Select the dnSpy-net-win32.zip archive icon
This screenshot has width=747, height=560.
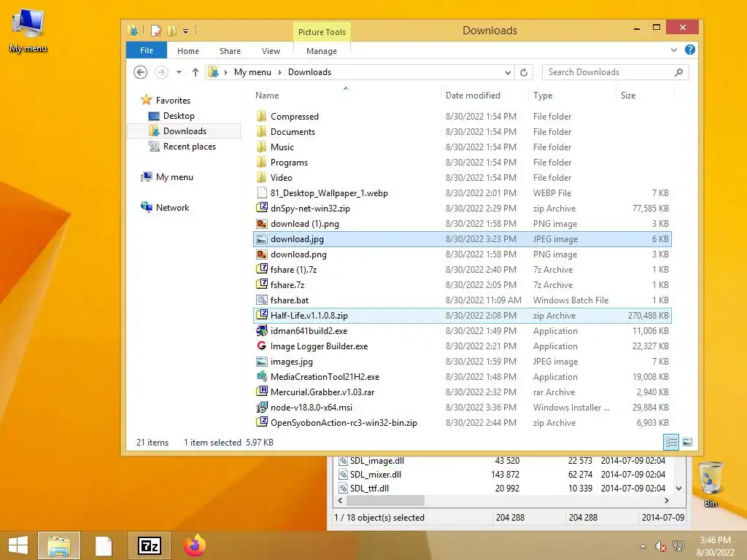pyautogui.click(x=262, y=208)
